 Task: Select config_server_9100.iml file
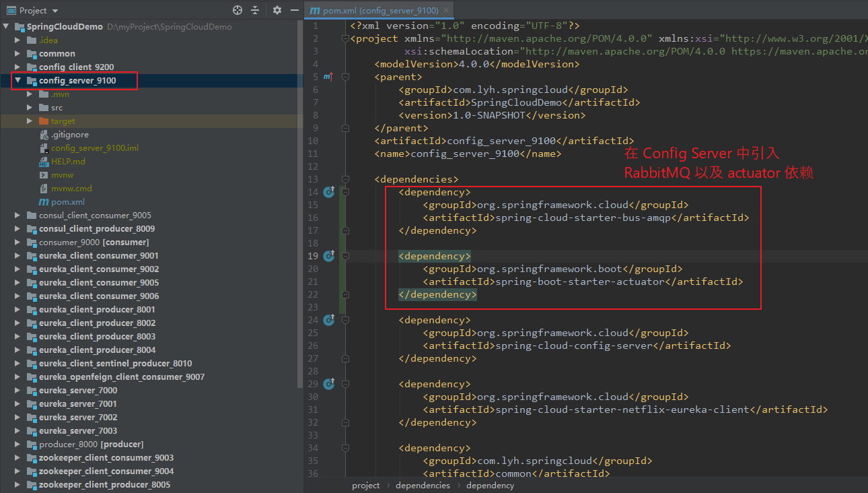95,148
